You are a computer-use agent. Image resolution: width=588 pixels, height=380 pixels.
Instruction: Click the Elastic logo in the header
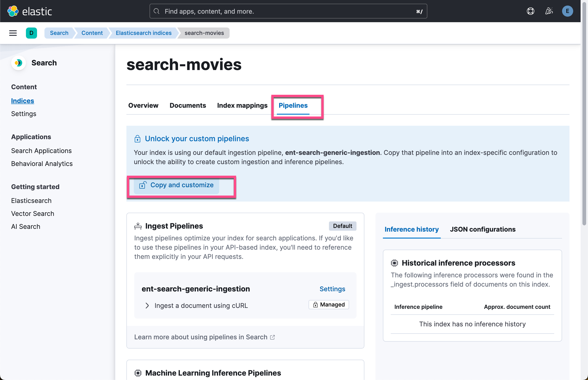pyautogui.click(x=30, y=11)
